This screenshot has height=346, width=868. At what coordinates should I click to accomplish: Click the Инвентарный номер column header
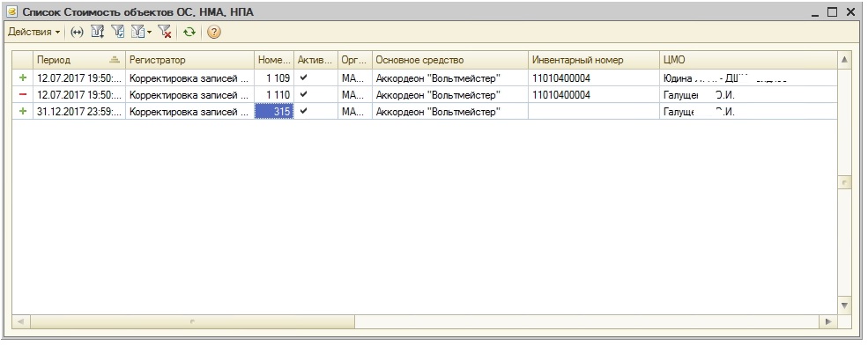pyautogui.click(x=593, y=60)
